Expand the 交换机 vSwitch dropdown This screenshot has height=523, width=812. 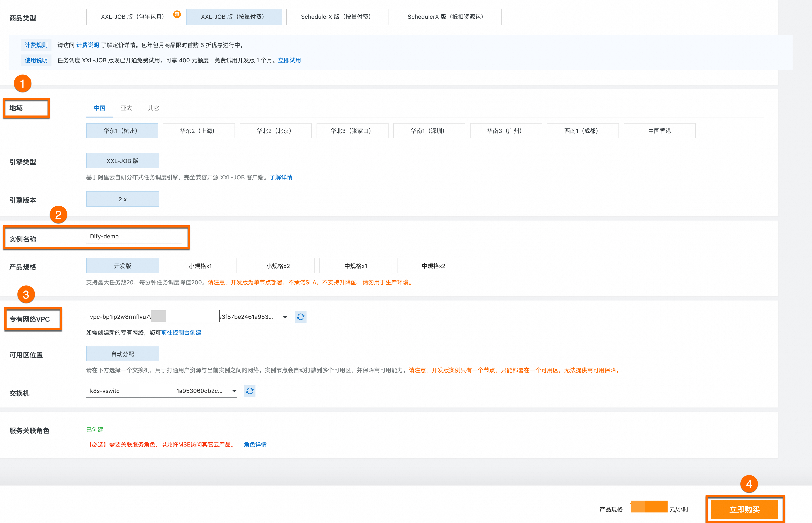pyautogui.click(x=234, y=391)
